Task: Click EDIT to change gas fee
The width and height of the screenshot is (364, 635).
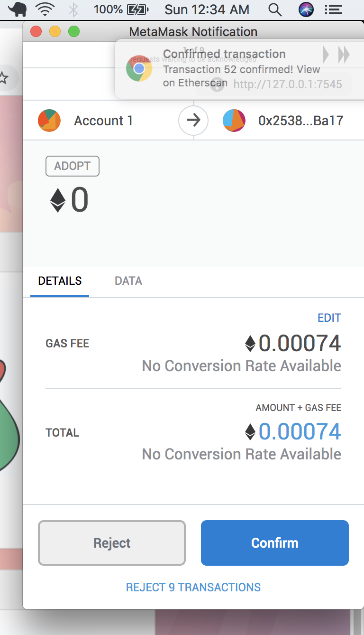Action: [329, 318]
